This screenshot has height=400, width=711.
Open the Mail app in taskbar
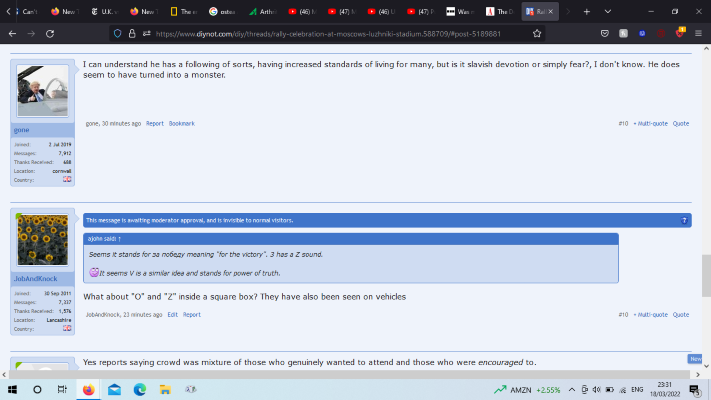coord(114,389)
